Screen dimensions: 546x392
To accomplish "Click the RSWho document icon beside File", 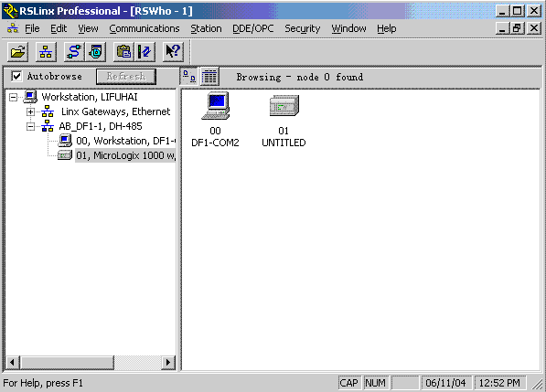I will pyautogui.click(x=13, y=28).
